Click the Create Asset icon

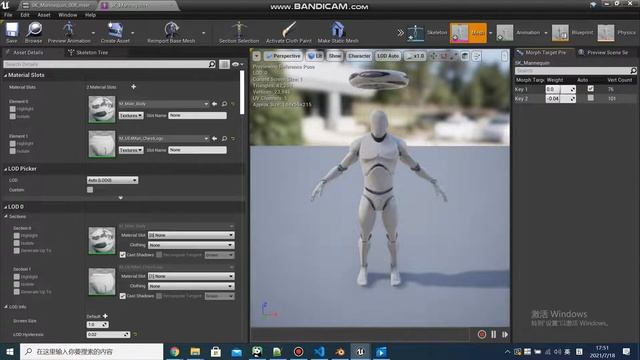pyautogui.click(x=115, y=31)
